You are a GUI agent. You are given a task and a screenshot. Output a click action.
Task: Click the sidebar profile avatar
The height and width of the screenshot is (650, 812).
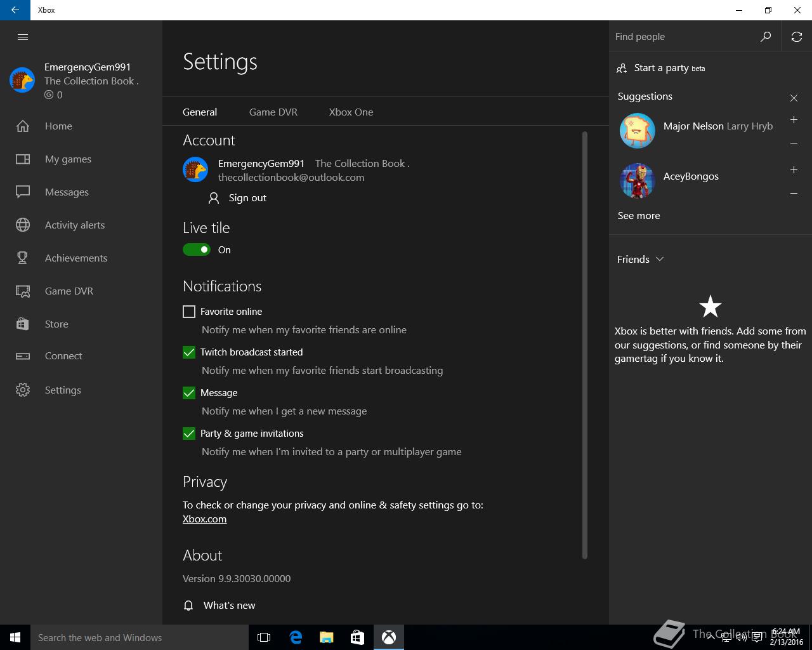[x=22, y=80]
